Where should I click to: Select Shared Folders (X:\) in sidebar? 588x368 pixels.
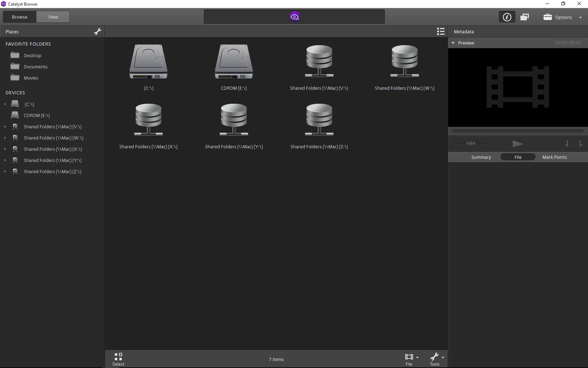53,149
